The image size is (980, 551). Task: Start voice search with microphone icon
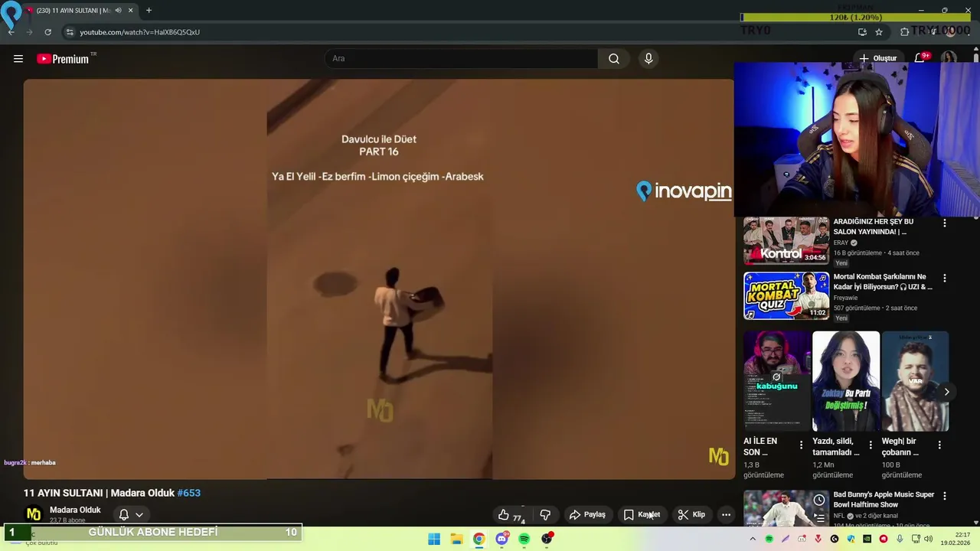(x=648, y=59)
